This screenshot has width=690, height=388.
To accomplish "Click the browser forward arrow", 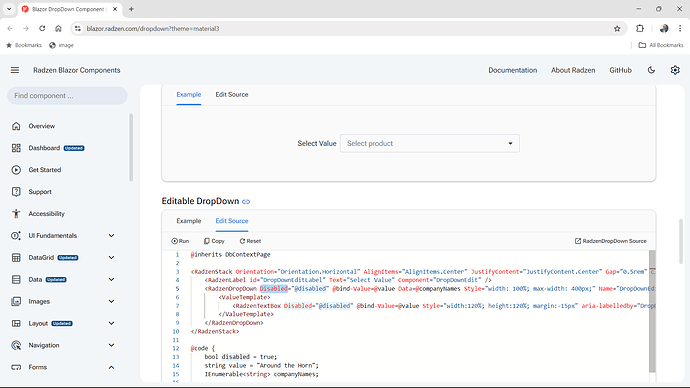I will tap(26, 29).
